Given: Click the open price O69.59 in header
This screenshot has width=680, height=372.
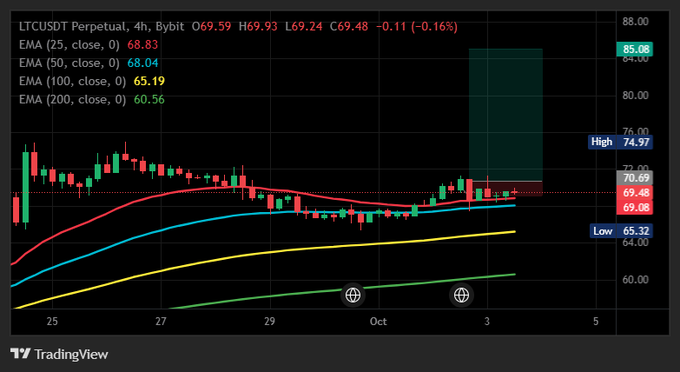Looking at the screenshot, I should 212,26.
